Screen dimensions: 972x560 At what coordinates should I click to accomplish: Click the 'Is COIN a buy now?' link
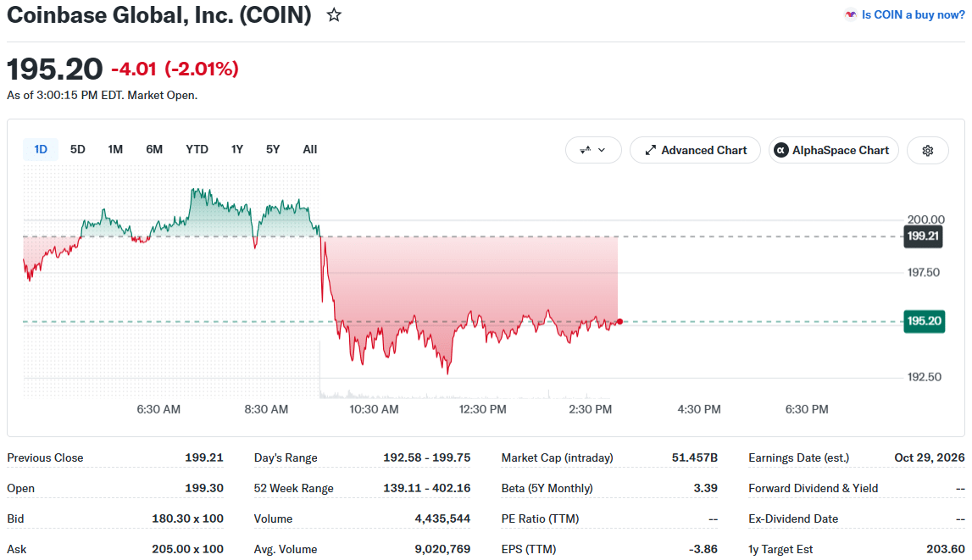913,15
